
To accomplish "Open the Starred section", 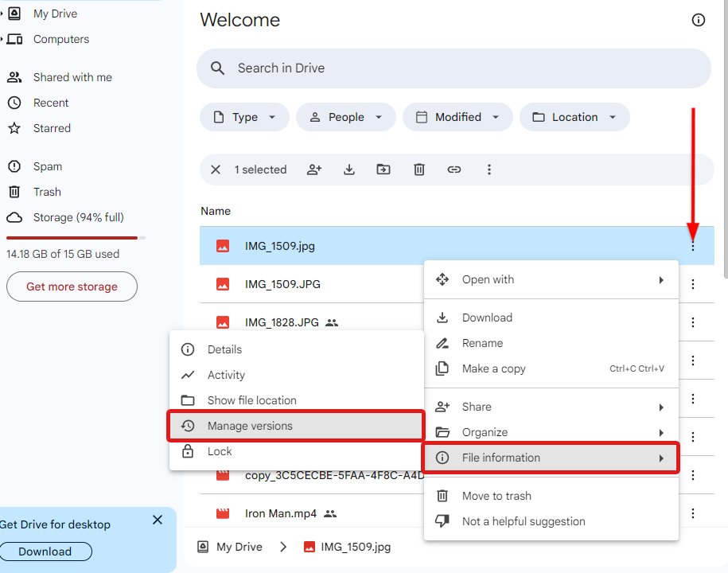I will 52,128.
